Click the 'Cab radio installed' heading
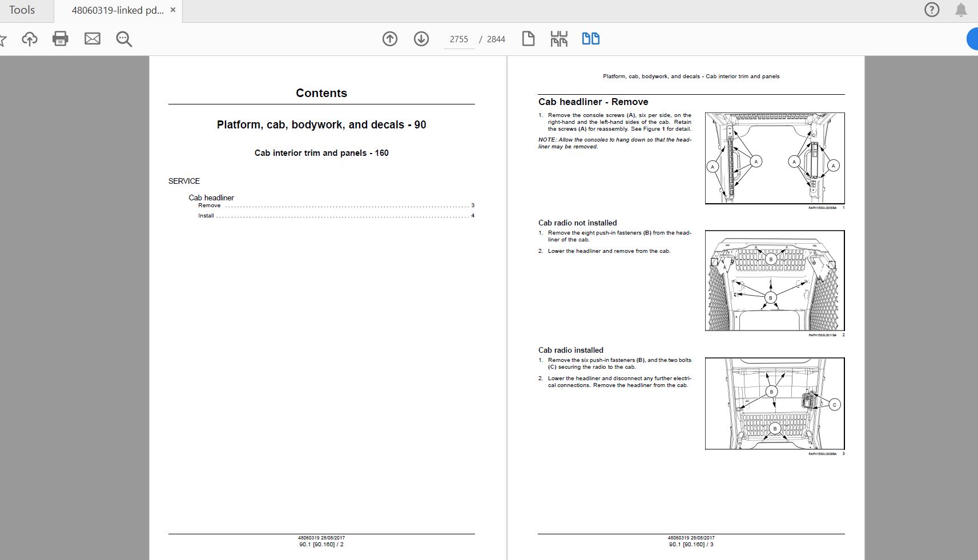 click(x=571, y=350)
